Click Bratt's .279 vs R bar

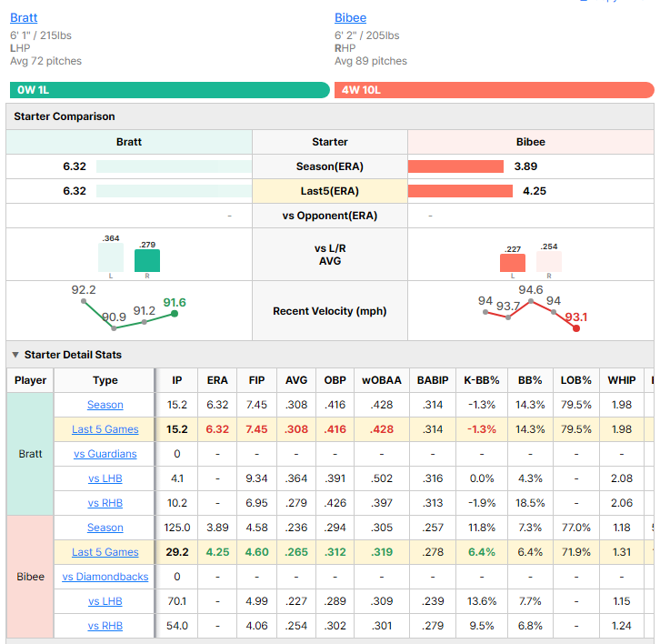click(x=147, y=261)
